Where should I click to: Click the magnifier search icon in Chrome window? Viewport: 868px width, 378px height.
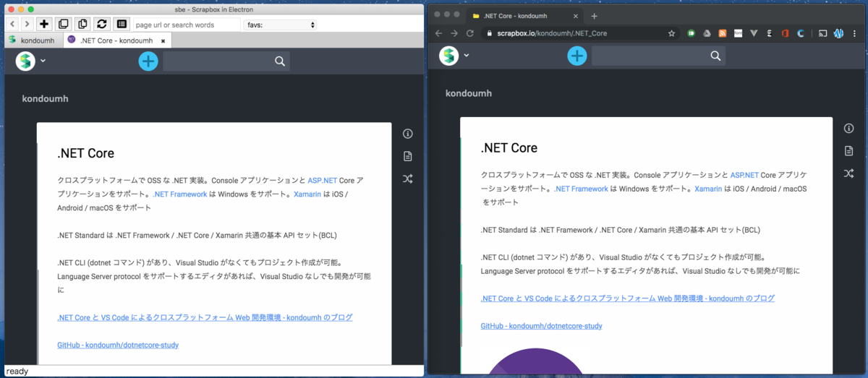point(715,56)
